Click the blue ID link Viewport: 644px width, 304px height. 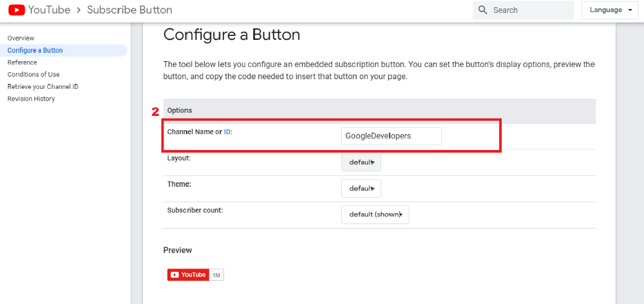(227, 132)
